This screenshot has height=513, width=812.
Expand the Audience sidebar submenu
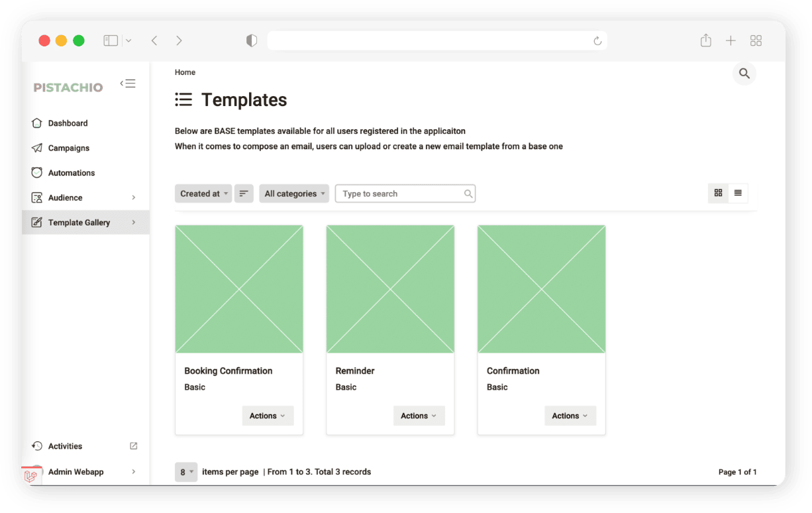tap(133, 198)
